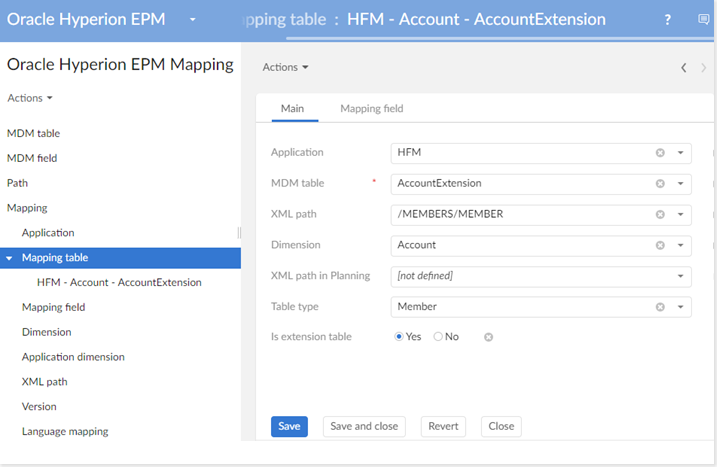Open the notifications icon in header

704,20
